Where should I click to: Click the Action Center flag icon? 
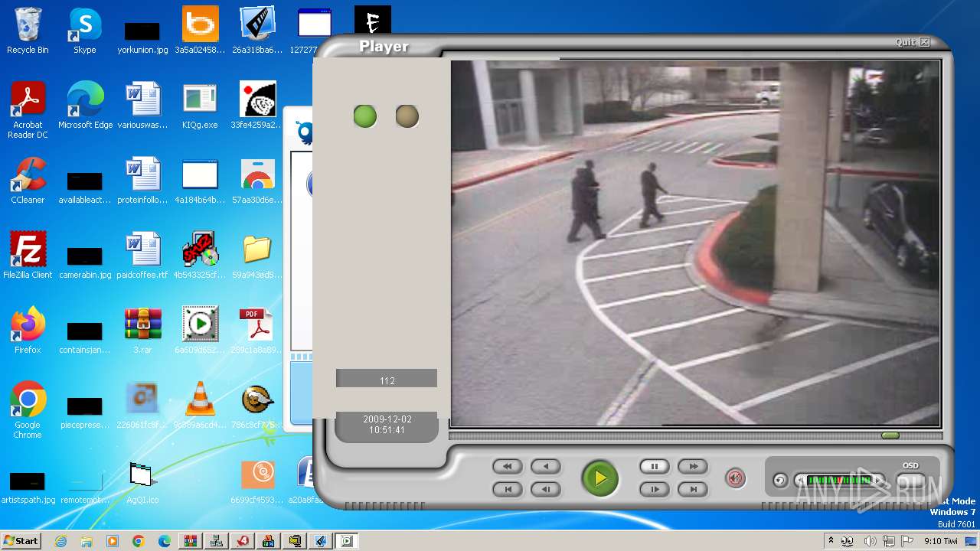[908, 541]
